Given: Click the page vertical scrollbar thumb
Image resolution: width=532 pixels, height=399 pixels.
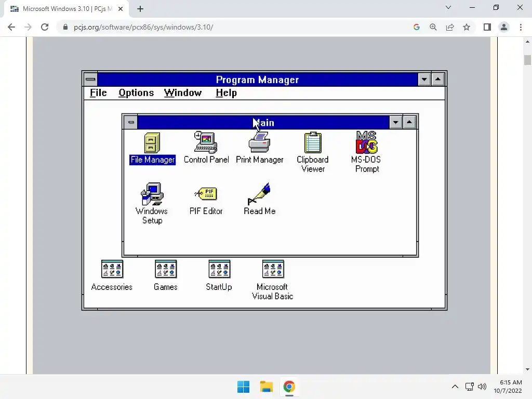Looking at the screenshot, I should (x=527, y=60).
